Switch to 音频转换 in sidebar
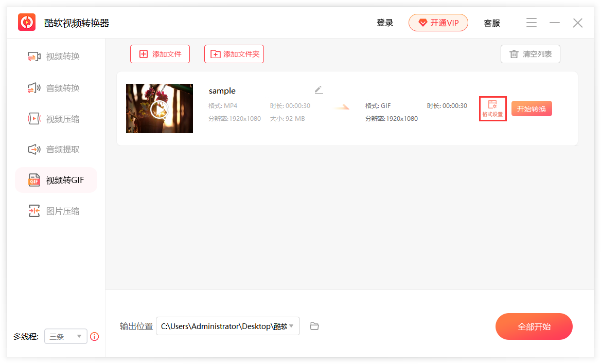 pyautogui.click(x=54, y=88)
